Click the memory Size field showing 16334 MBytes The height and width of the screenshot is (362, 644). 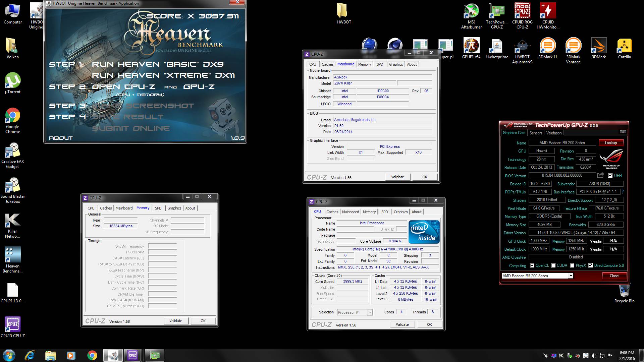(x=121, y=226)
